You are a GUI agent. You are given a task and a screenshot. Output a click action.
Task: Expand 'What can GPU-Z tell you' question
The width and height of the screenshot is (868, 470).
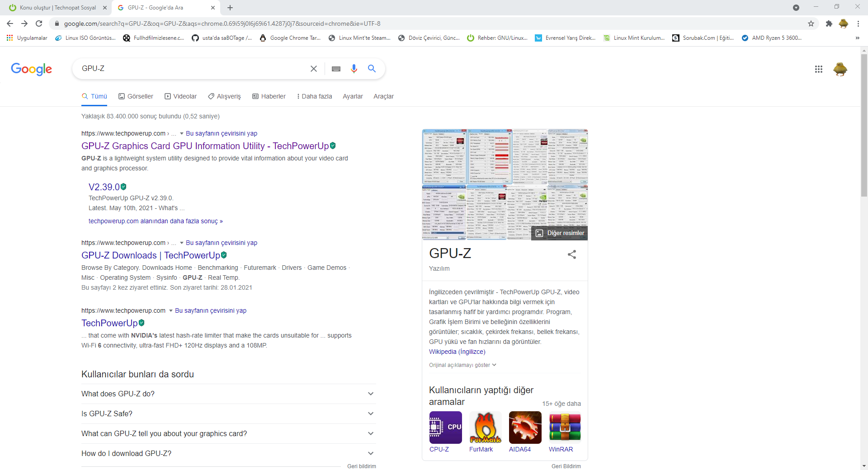click(229, 433)
